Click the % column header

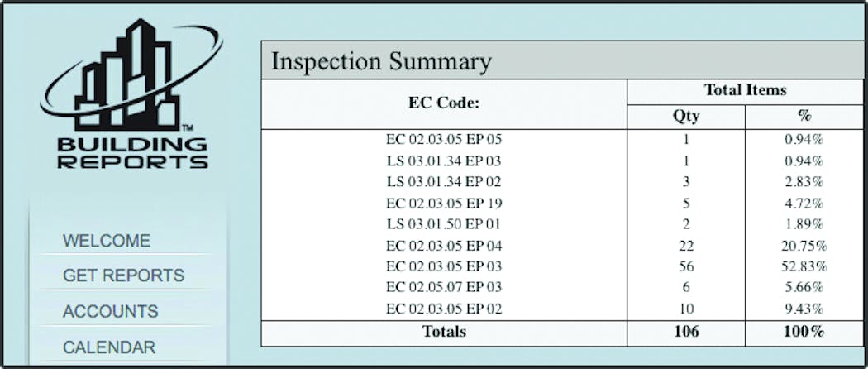click(804, 117)
